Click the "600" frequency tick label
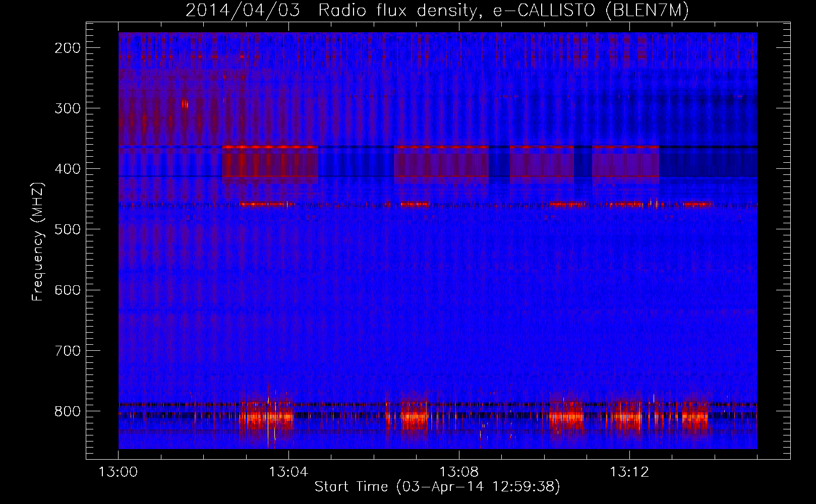Image resolution: width=816 pixels, height=504 pixels. [x=68, y=290]
